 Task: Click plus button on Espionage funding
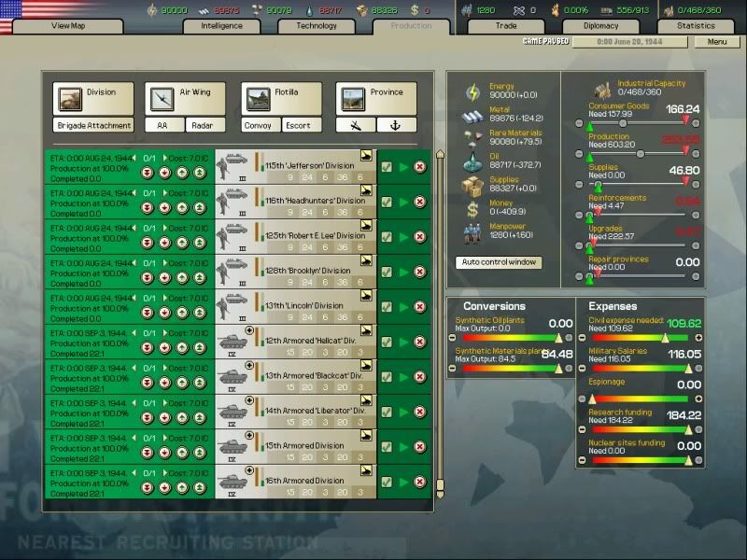coord(698,399)
